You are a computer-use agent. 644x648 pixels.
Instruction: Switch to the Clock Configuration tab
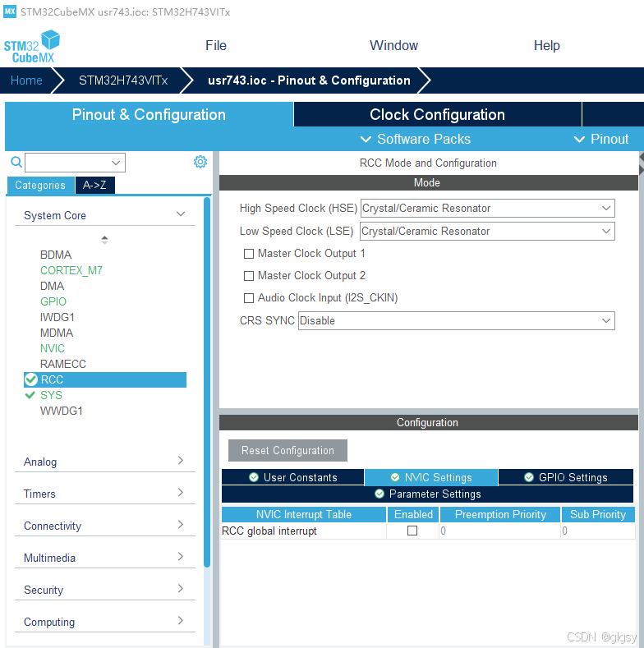(437, 114)
